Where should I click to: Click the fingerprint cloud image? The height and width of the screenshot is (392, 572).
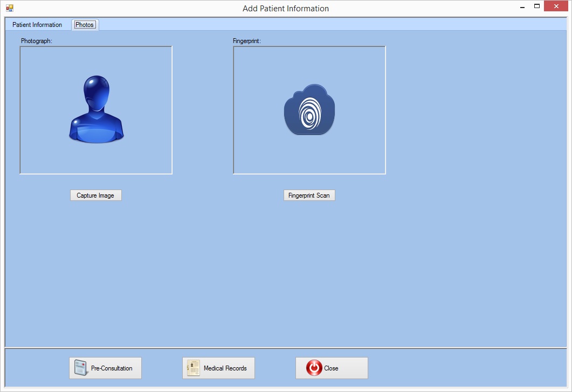309,110
